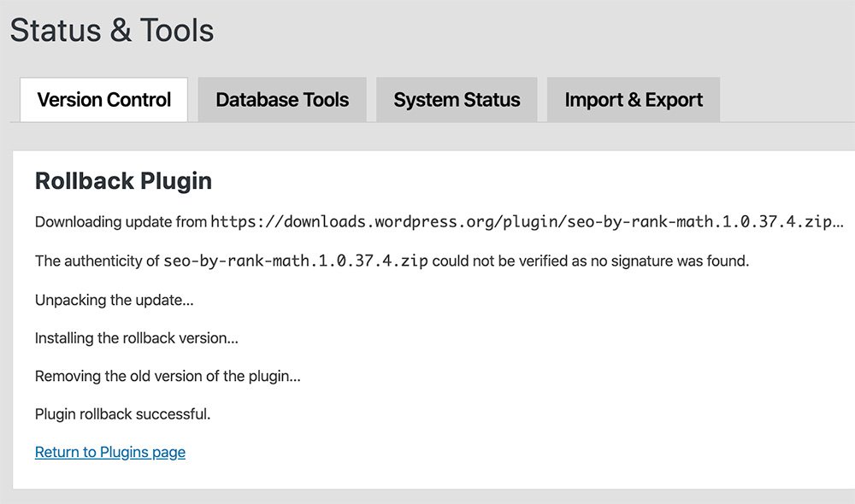Click the word "Status" in the page title
The image size is (855, 504).
[53, 31]
